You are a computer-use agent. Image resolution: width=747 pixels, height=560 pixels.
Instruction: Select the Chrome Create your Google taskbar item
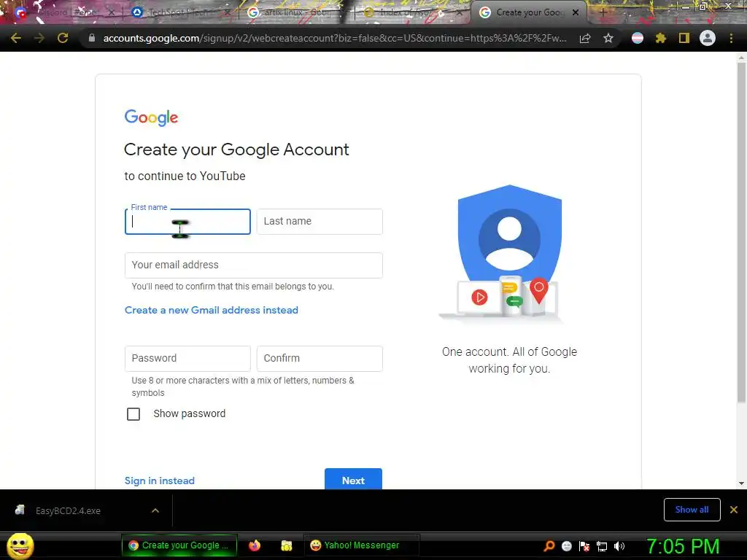179,545
